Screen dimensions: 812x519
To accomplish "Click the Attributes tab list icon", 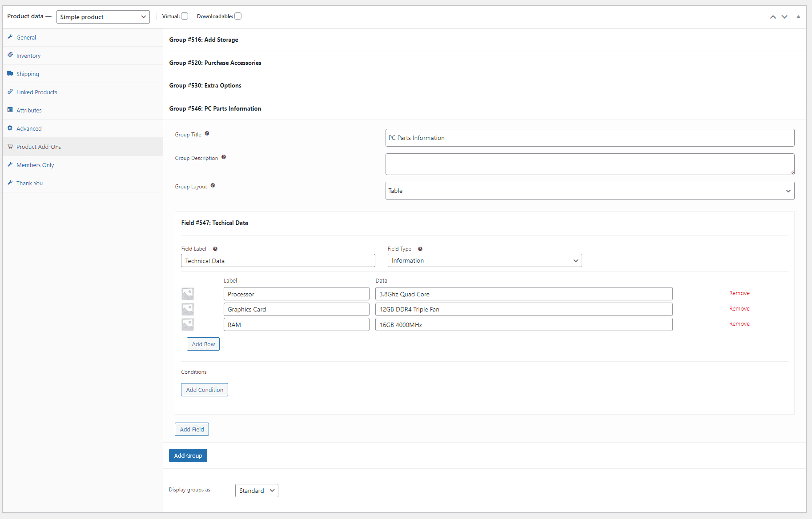I will click(x=10, y=110).
